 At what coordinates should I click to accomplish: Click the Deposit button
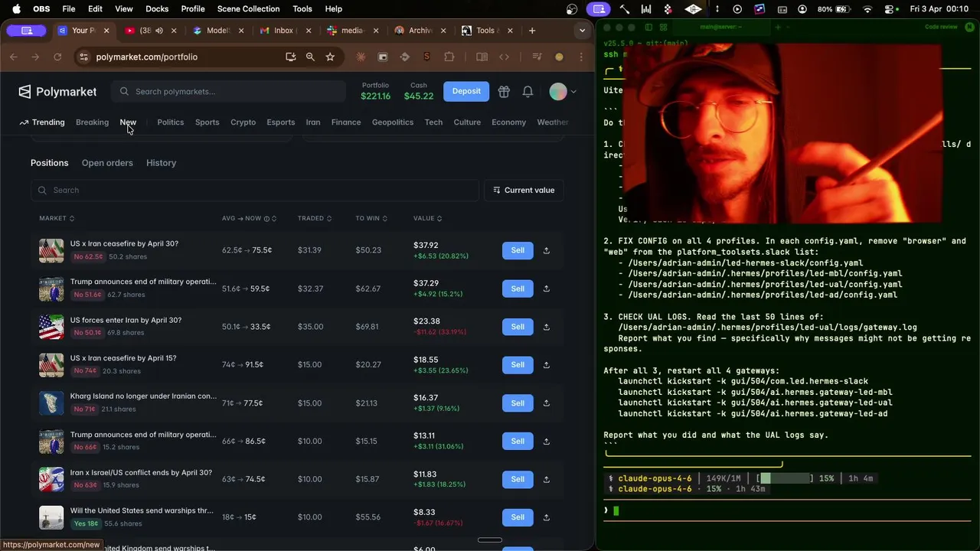coord(466,91)
